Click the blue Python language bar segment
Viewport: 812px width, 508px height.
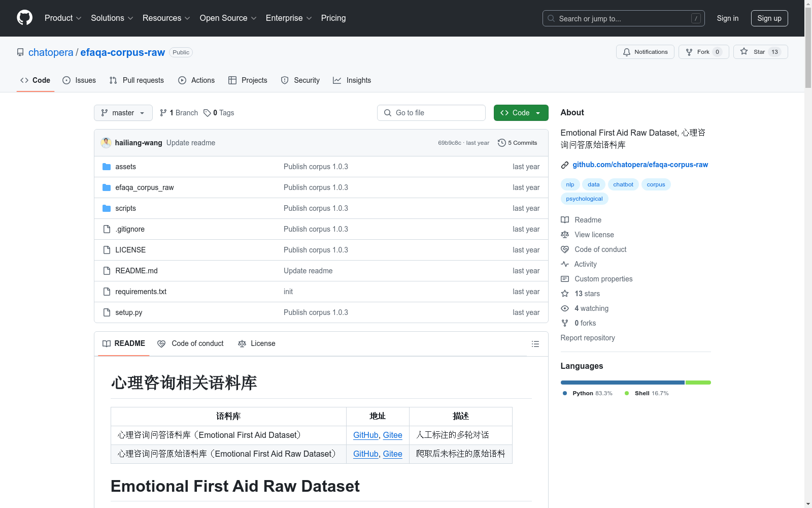tap(623, 383)
